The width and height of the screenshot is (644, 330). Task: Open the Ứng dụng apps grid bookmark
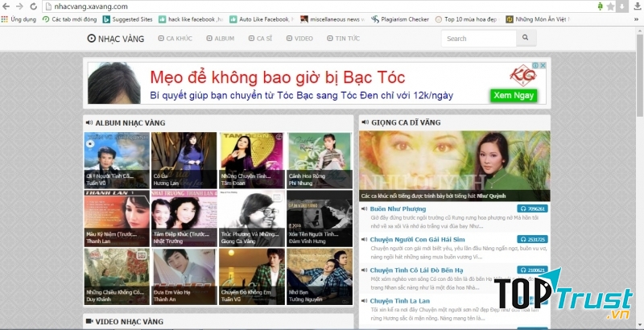[x=18, y=19]
